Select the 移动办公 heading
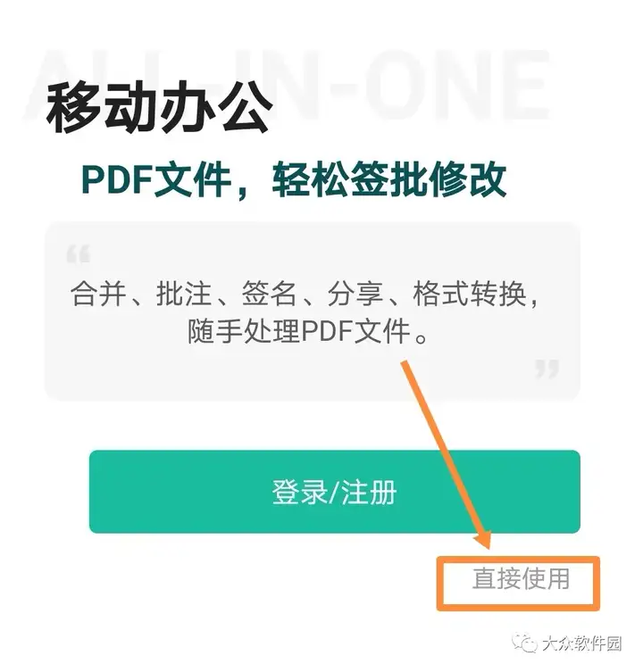 point(159,107)
